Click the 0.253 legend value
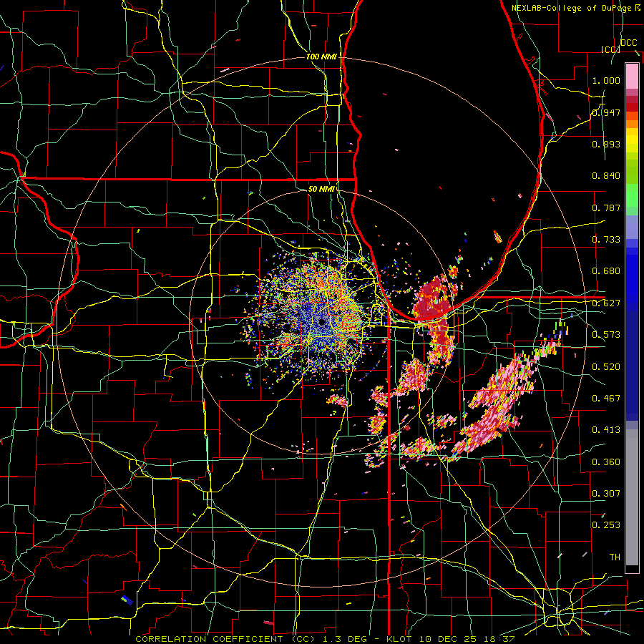 click(606, 525)
